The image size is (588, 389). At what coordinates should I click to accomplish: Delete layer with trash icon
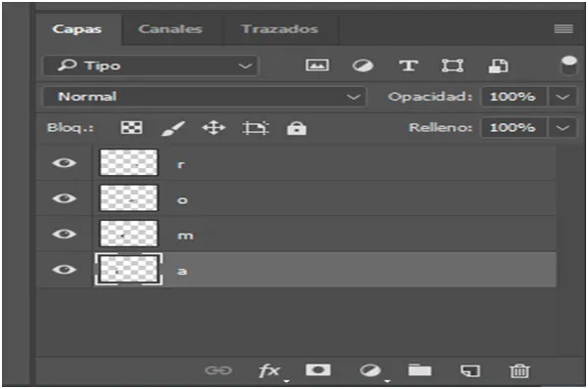(520, 371)
